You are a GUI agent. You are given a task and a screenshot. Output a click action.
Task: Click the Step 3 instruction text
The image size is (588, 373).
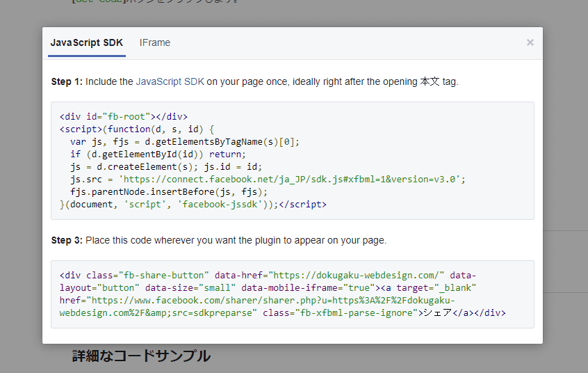(219, 240)
